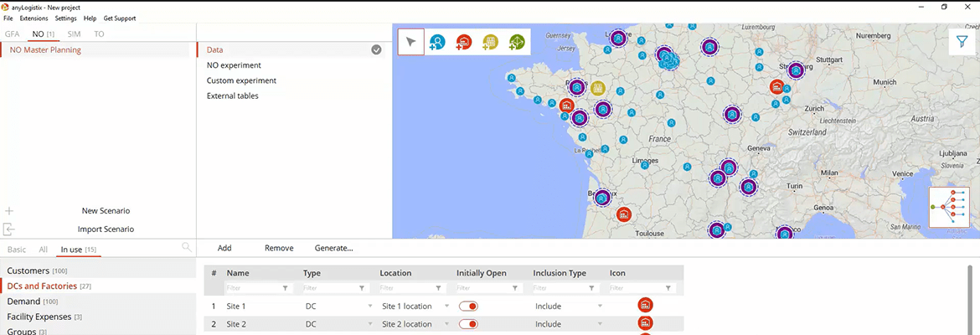Click the New Scenario button
This screenshot has height=335, width=980.
(x=106, y=210)
